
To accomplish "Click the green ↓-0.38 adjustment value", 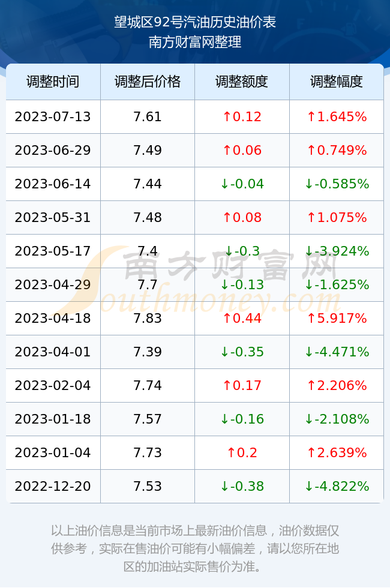I will pos(242,486).
